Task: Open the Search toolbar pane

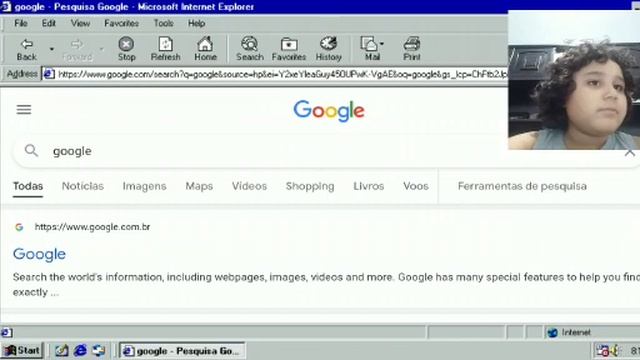Action: (x=249, y=49)
